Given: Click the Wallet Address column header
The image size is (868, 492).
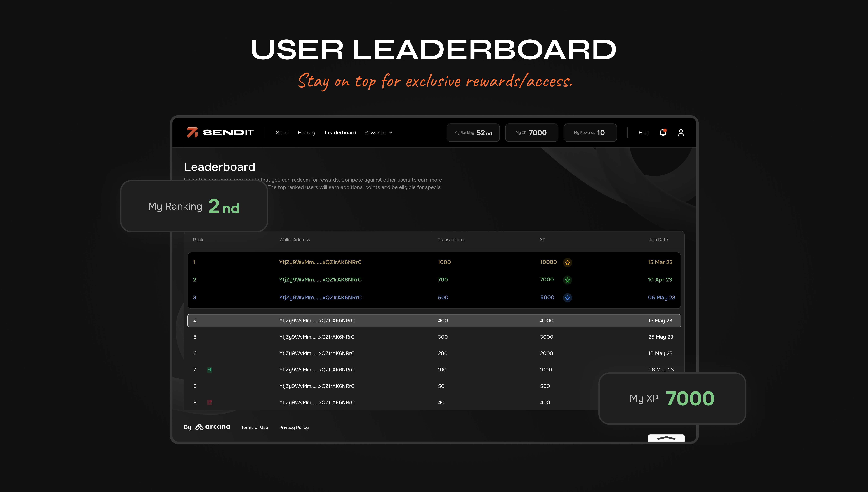Looking at the screenshot, I should click(x=295, y=240).
